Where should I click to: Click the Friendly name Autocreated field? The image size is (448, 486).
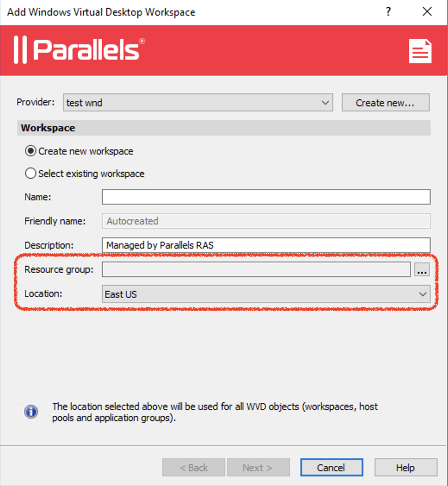(266, 221)
